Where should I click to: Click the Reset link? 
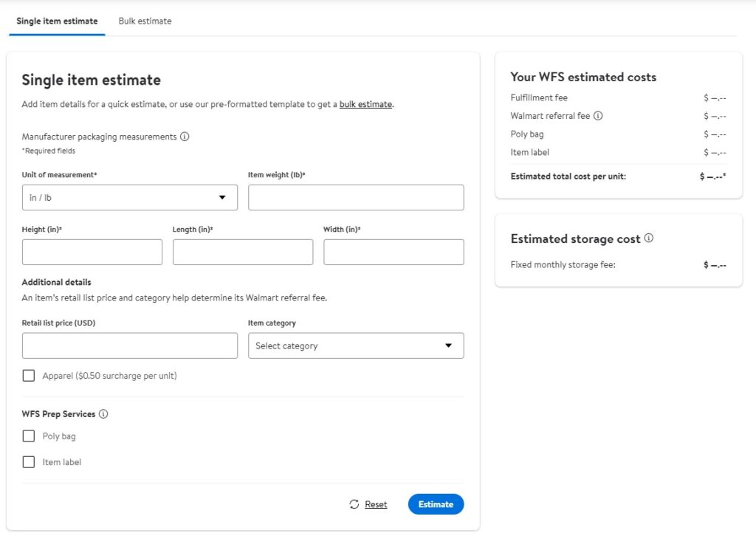click(376, 504)
